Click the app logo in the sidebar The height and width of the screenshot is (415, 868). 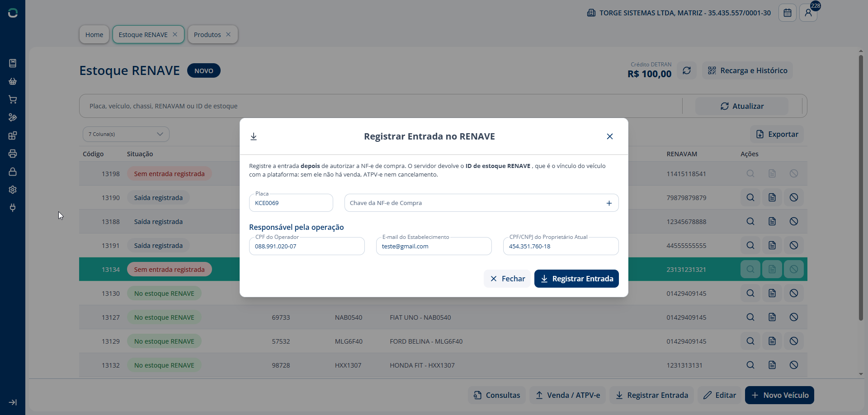[x=13, y=13]
